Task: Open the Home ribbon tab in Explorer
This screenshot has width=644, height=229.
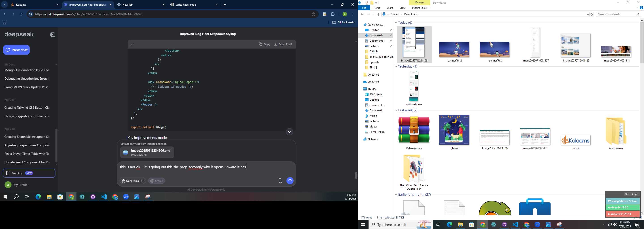Action: [x=377, y=8]
